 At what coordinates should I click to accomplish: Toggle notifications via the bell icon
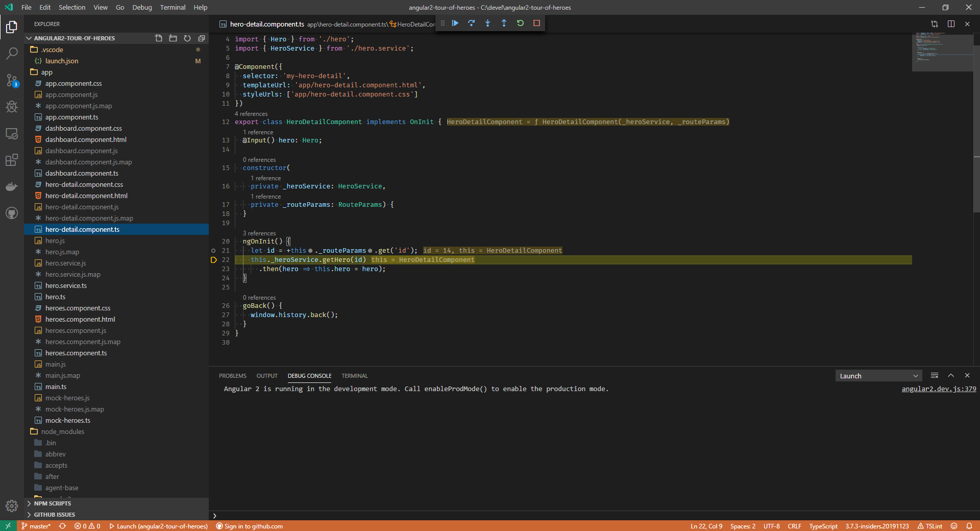(x=969, y=526)
